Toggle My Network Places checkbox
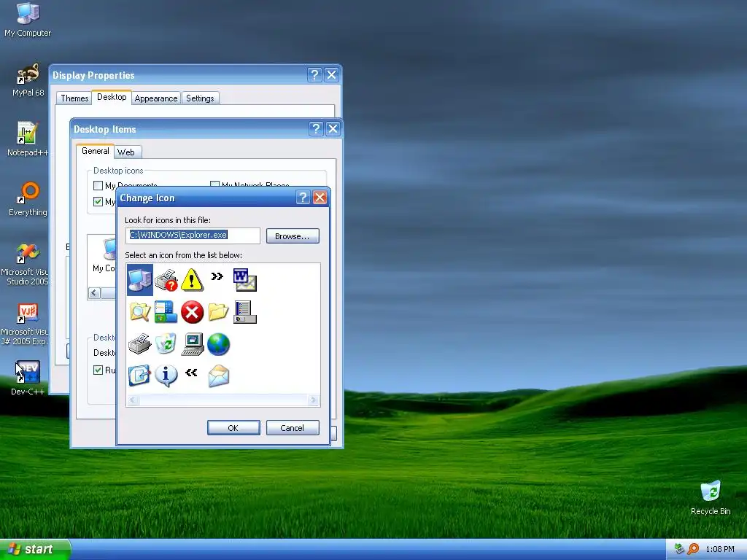This screenshot has width=747, height=560. click(x=215, y=184)
